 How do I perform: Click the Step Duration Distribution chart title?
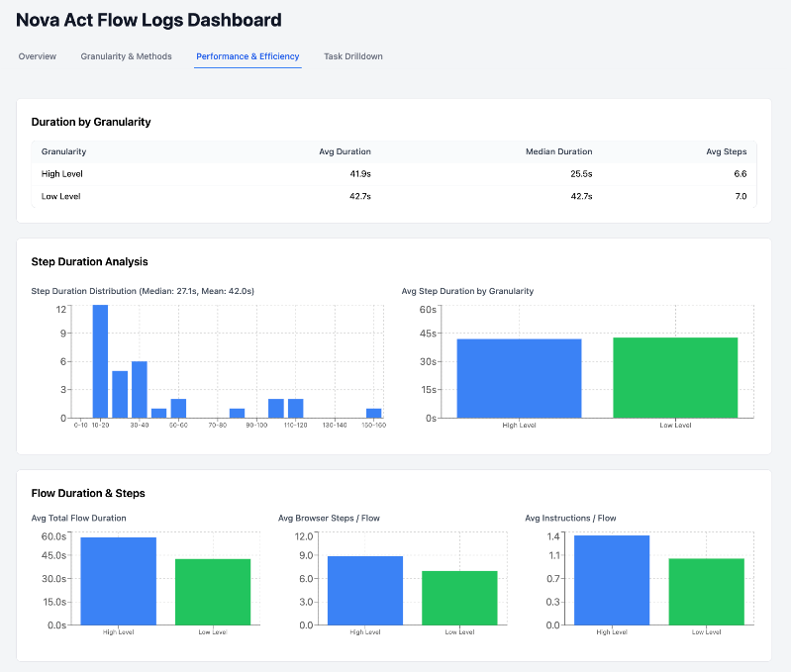click(x=143, y=291)
